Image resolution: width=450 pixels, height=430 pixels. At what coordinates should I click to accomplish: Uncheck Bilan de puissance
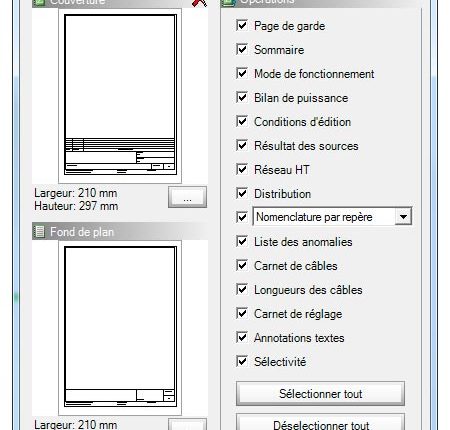242,98
